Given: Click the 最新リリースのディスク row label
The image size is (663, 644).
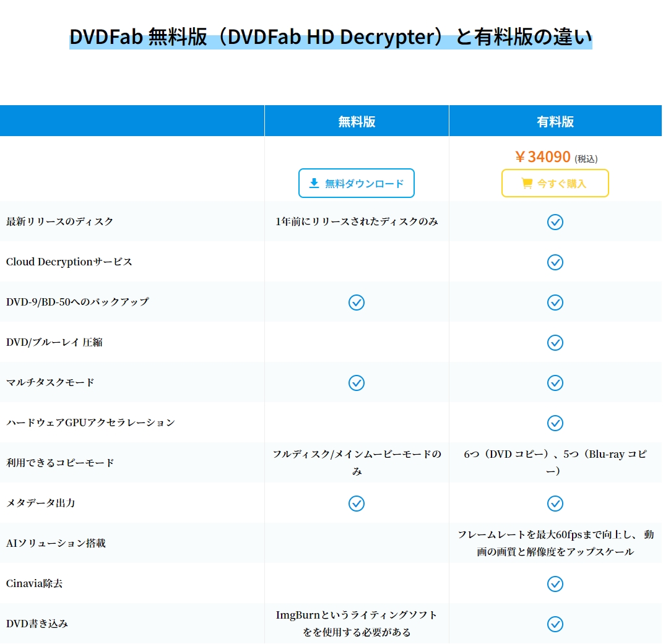Looking at the screenshot, I should (x=59, y=221).
